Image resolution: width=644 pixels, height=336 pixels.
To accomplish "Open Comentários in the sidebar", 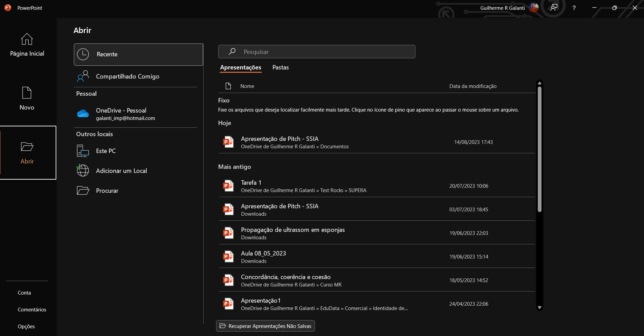I will (x=32, y=310).
